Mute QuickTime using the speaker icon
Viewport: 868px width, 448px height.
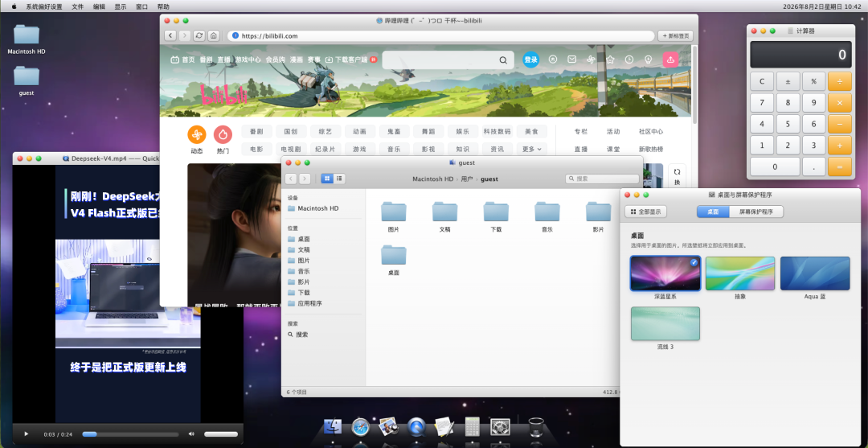(191, 434)
